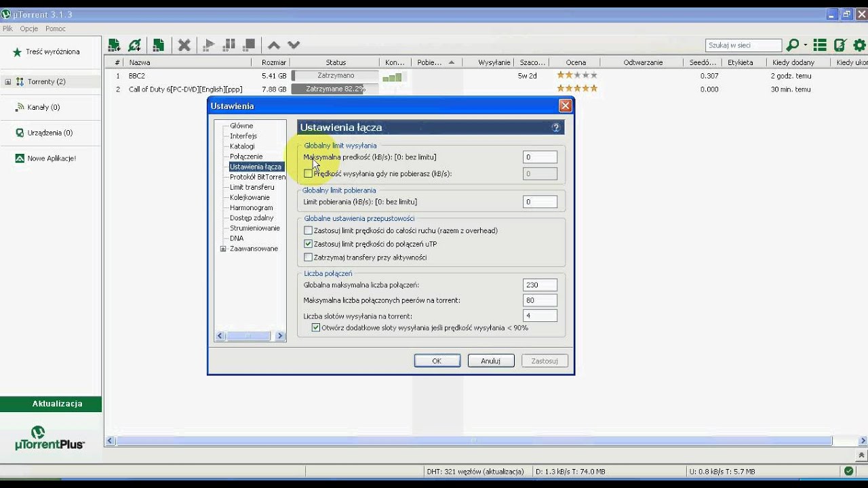The image size is (868, 488).
Task: Click the BBC2 connection health bars
Action: pos(392,77)
